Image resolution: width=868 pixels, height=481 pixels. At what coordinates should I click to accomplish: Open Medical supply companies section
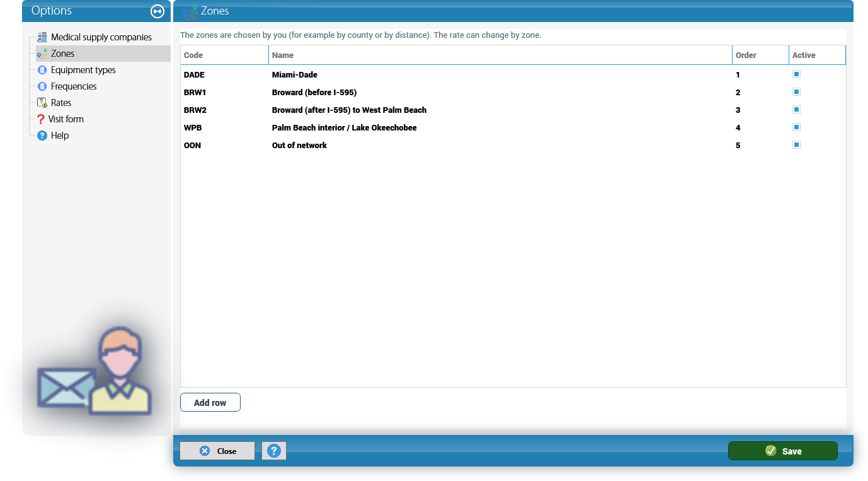pos(101,37)
